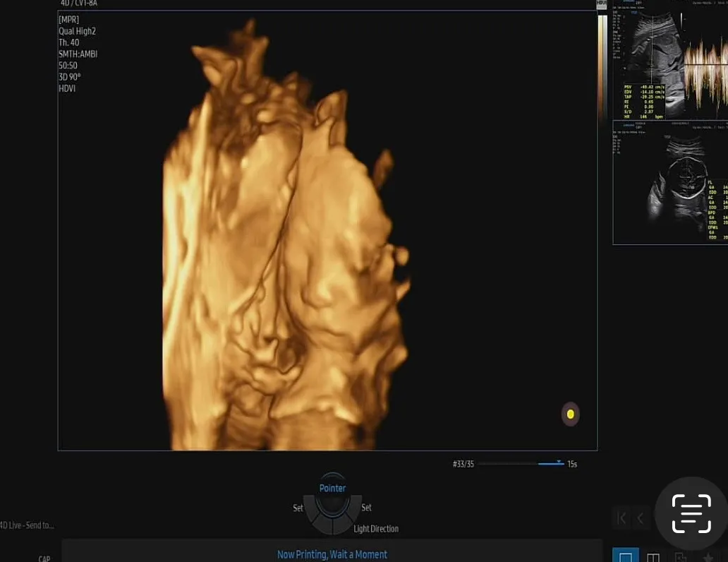Click the export image icon beside layouts
The image size is (728, 562).
(x=680, y=557)
